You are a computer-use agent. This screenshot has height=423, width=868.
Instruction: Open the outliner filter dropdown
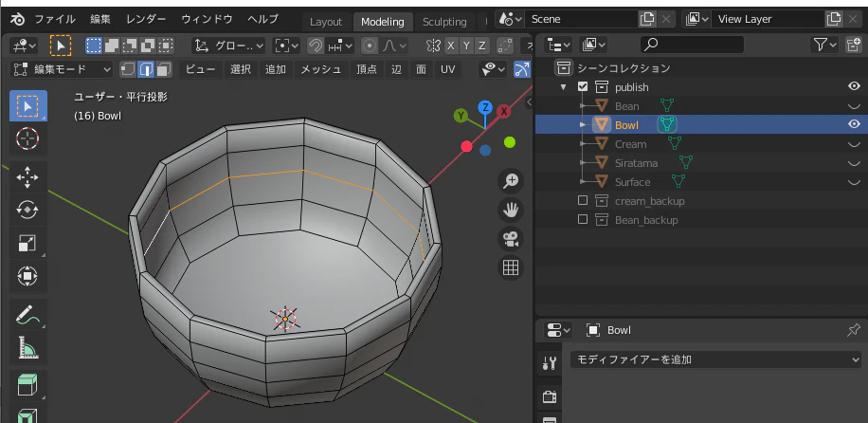pos(824,45)
